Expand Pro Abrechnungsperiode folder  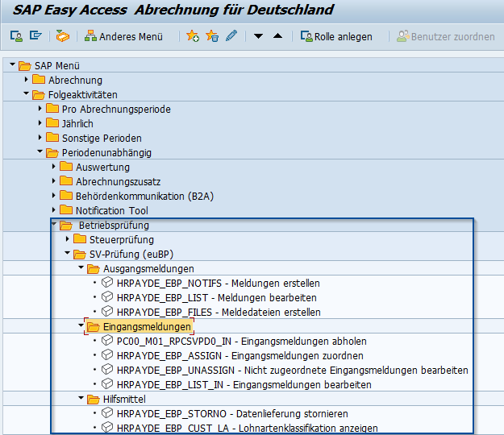(x=40, y=109)
